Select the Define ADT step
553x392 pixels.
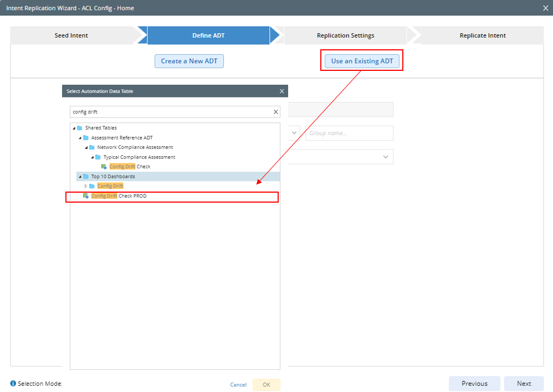pyautogui.click(x=208, y=35)
